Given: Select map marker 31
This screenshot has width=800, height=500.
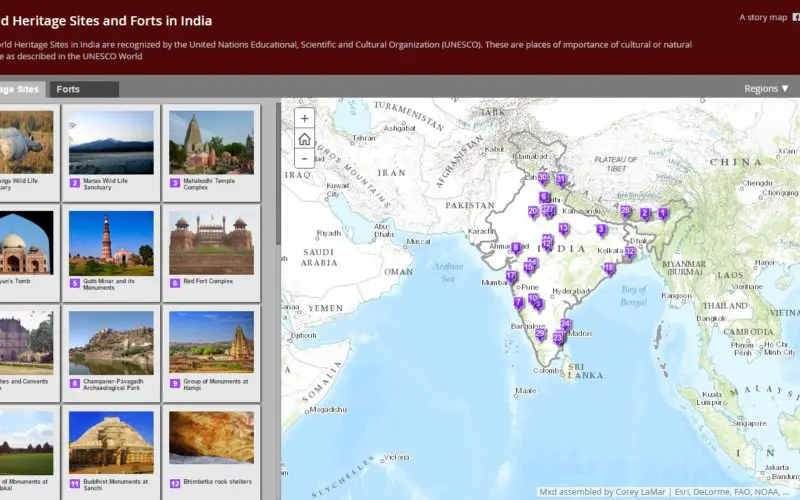Looking at the screenshot, I should click(x=561, y=180).
